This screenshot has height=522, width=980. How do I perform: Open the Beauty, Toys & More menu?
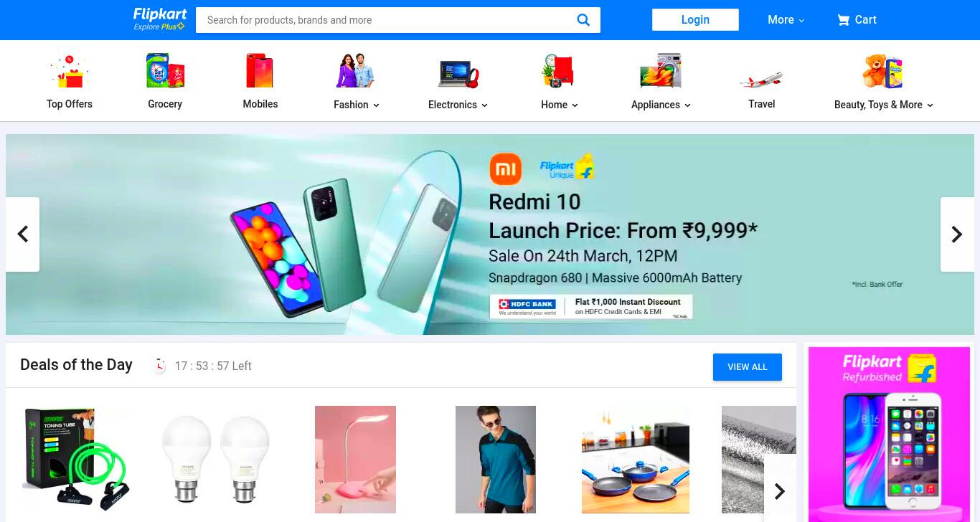pyautogui.click(x=883, y=105)
